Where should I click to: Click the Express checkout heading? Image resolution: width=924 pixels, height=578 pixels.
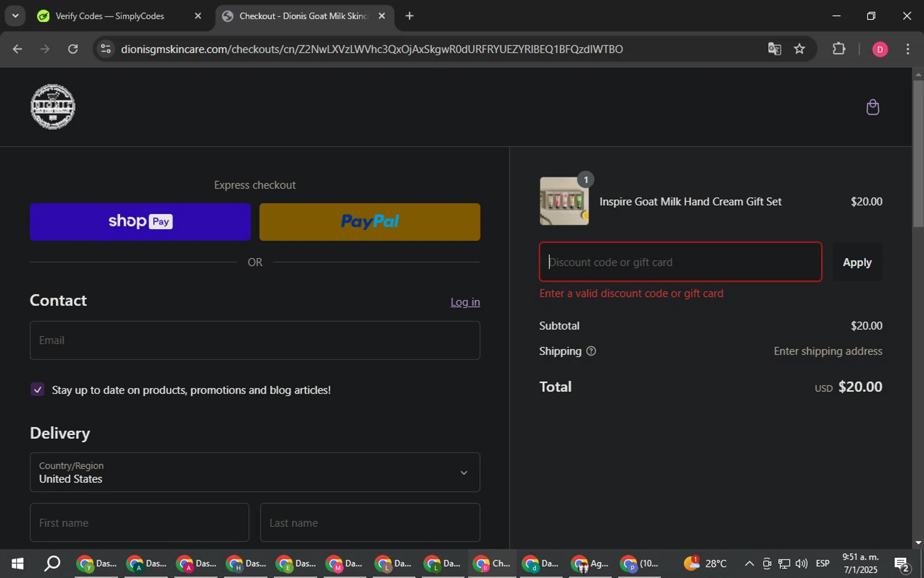click(255, 185)
